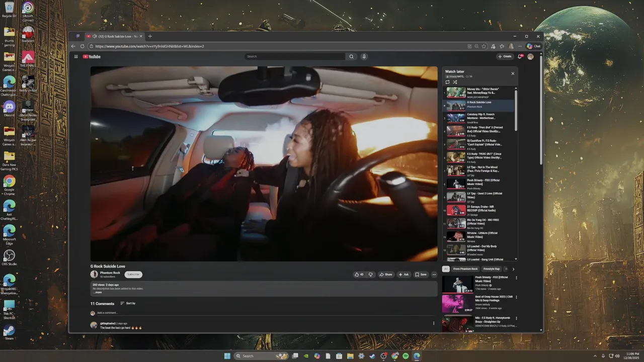The width and height of the screenshot is (644, 362).
Task: Open options for Pooh Shiesty FDO recommendation
Action: click(x=516, y=278)
